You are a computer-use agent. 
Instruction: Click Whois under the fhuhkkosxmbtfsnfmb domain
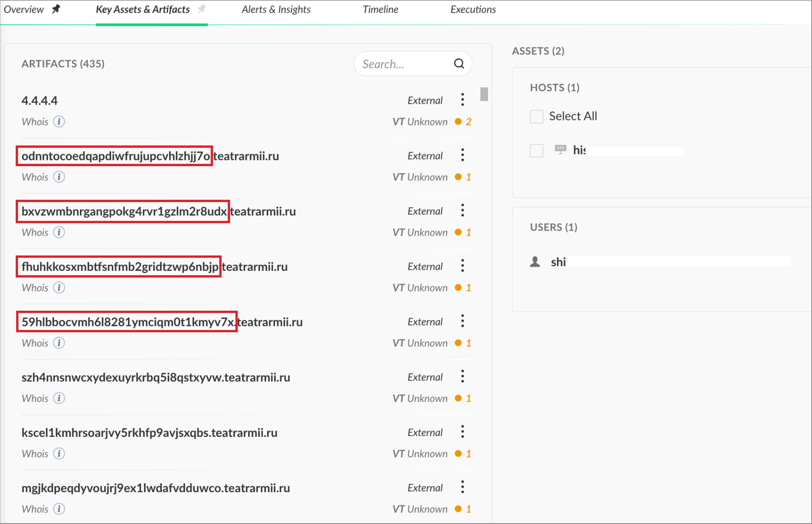(x=35, y=287)
